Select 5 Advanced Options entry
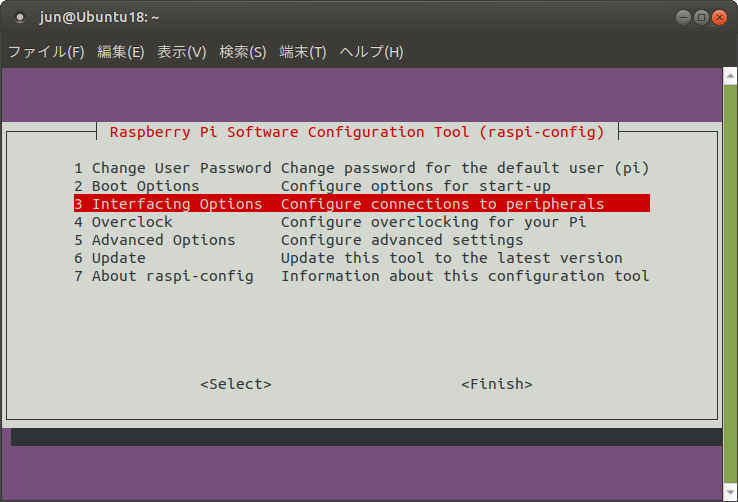Screen dimensions: 738x502 click(361, 240)
